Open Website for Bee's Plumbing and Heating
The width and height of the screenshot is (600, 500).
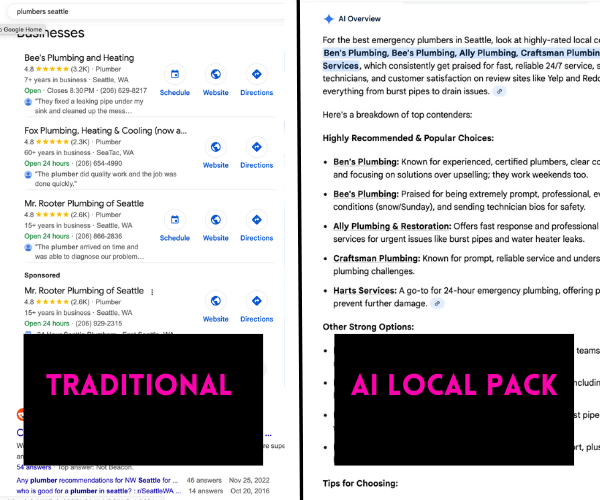[x=215, y=78]
